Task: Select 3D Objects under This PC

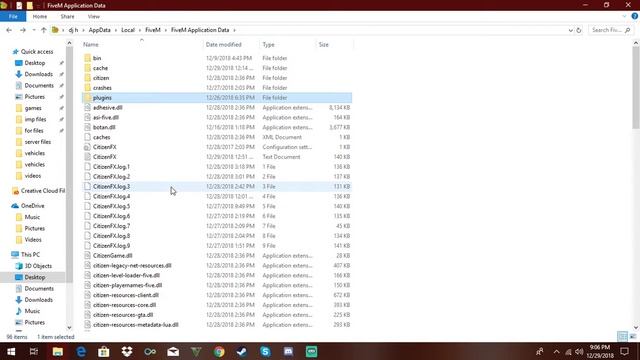Action: click(x=38, y=266)
